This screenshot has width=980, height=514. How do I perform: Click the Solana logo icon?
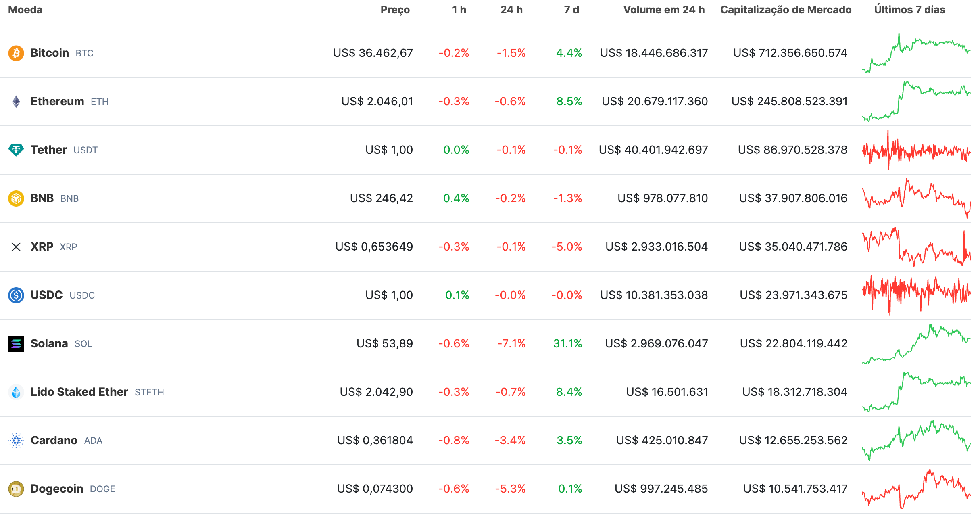tap(16, 344)
